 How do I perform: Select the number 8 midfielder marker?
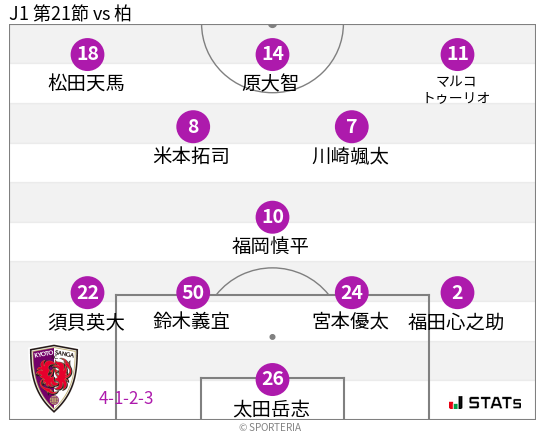point(193,126)
